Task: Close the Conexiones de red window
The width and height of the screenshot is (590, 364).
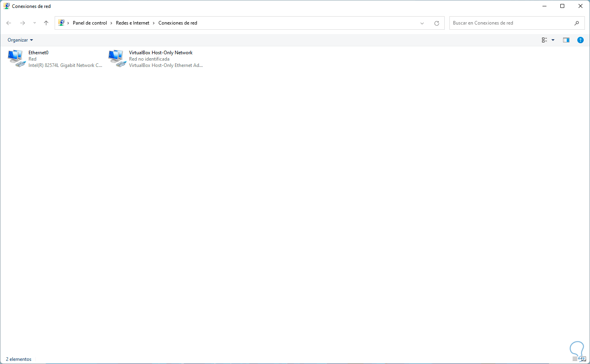Action: click(580, 6)
